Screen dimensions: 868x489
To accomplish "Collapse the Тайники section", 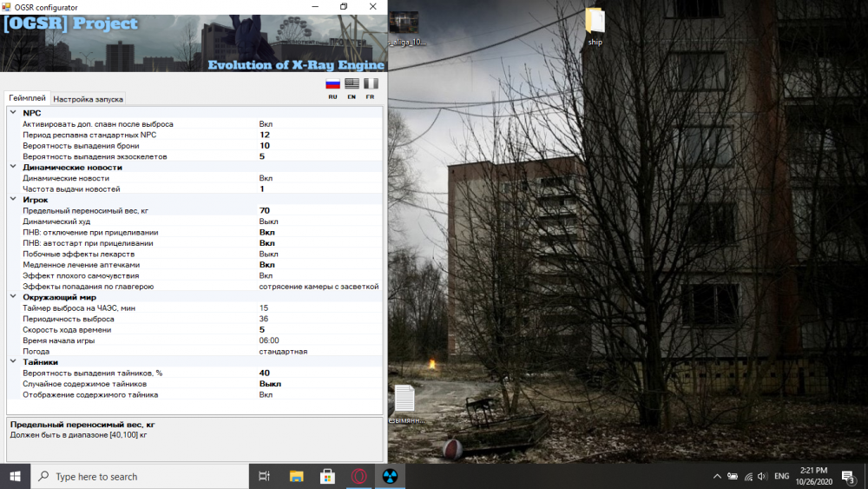I will (13, 361).
